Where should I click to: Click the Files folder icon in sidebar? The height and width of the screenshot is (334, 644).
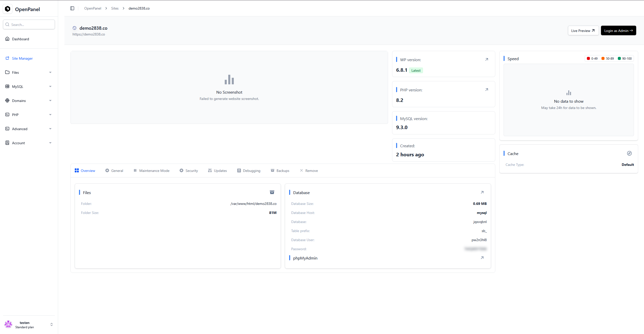7,72
